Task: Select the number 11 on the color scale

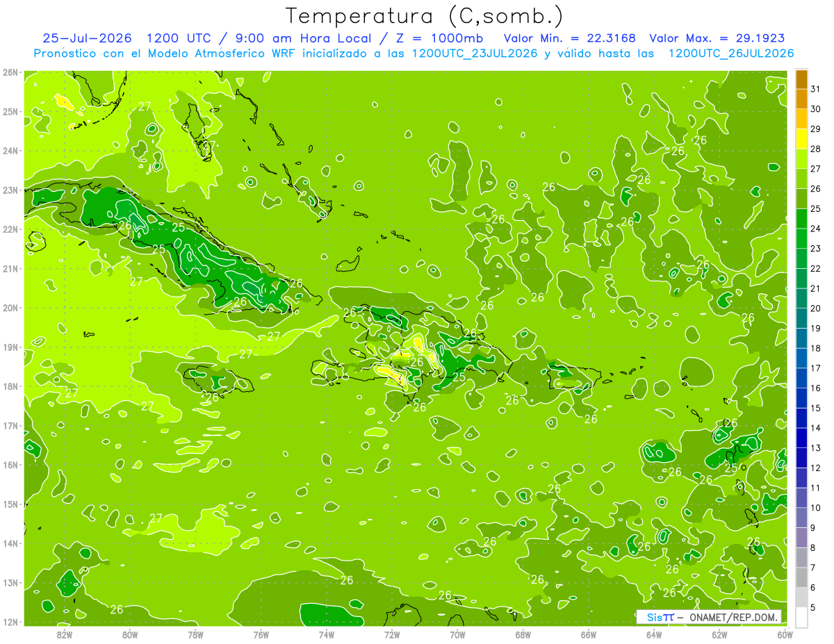Action: [815, 488]
